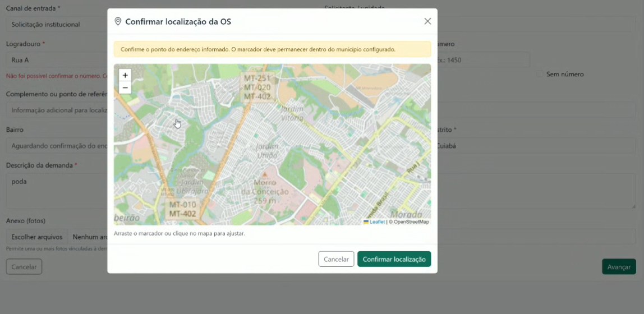Click the yellow map instruction banner
Viewport: 644px width, 314px height.
click(272, 49)
